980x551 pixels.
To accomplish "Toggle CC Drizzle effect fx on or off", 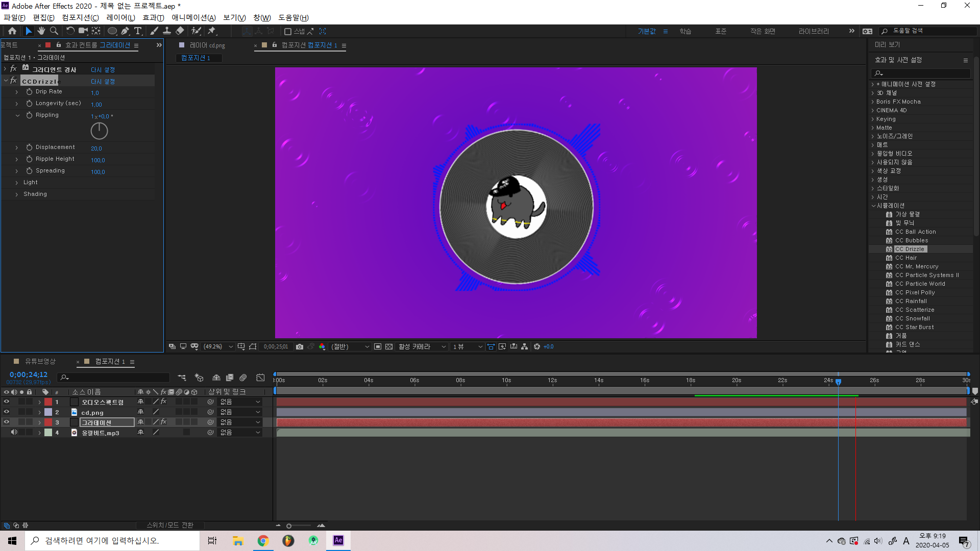I will pyautogui.click(x=14, y=81).
